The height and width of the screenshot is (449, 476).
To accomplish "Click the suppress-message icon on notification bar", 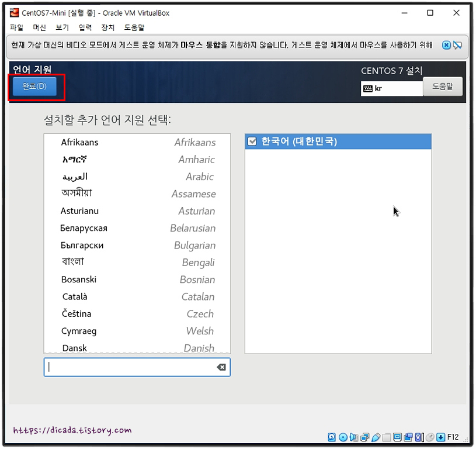I will (x=457, y=45).
